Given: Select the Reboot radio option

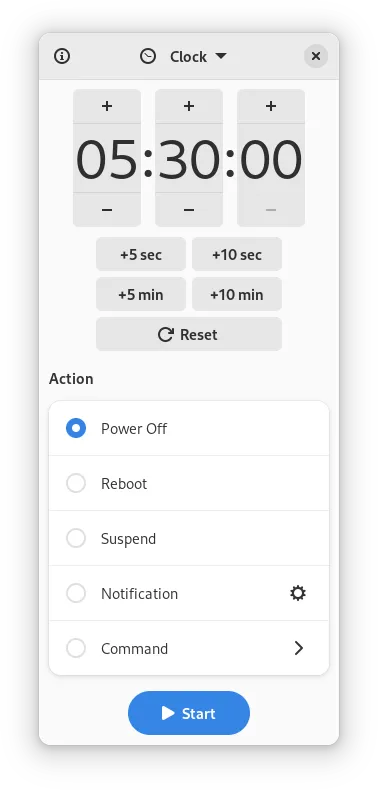Looking at the screenshot, I should pos(76,483).
